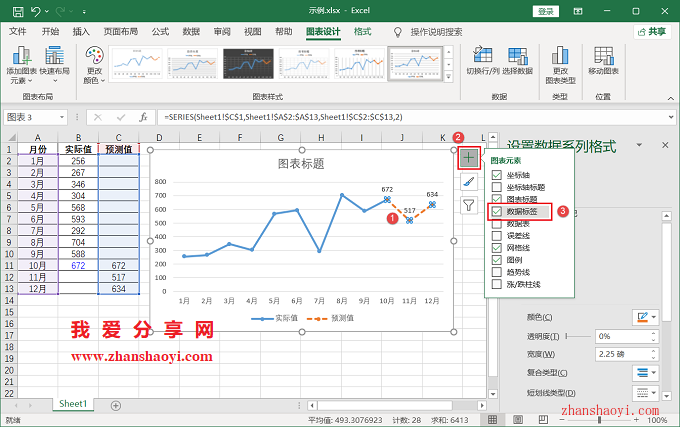
Task: Click the zoom out minus button
Action: point(562,420)
